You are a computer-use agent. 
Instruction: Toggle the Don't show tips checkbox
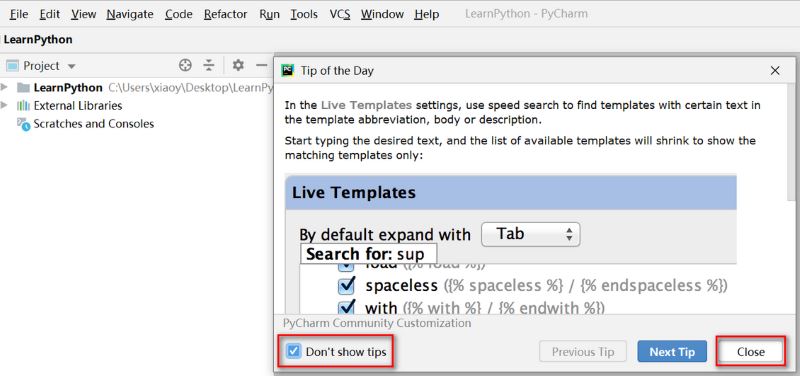point(293,351)
